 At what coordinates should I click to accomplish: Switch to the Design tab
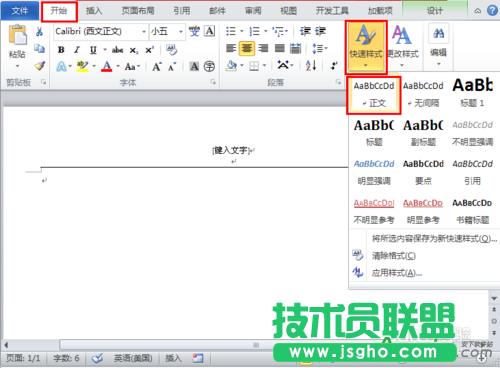tap(435, 11)
